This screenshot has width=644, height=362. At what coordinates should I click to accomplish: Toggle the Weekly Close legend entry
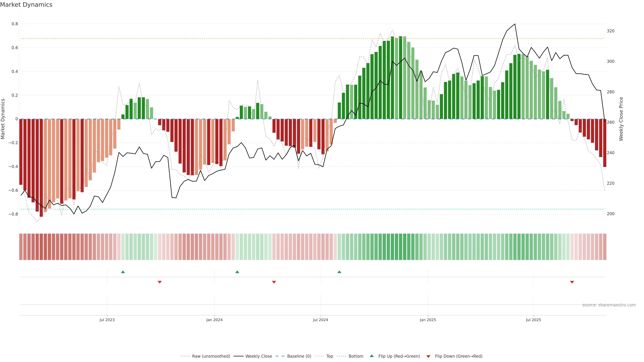point(258,356)
